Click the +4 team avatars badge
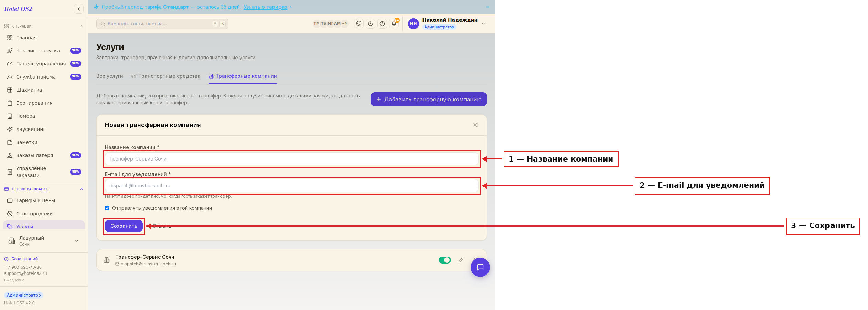Viewport: 868px width, 310px height. (344, 23)
